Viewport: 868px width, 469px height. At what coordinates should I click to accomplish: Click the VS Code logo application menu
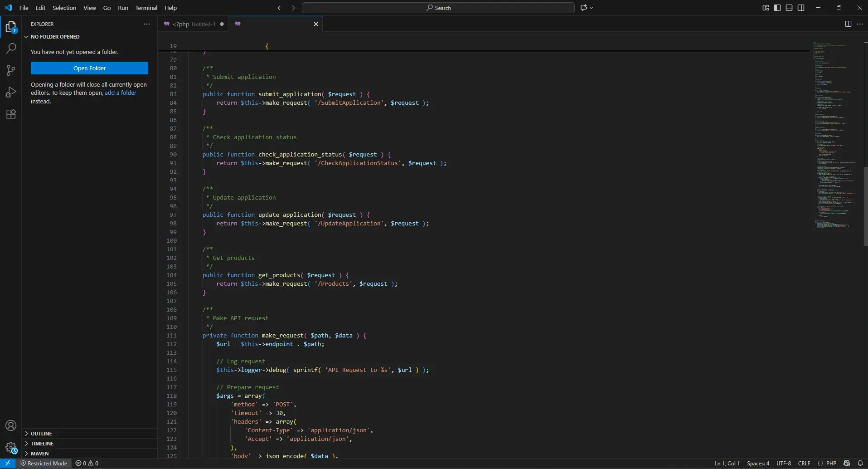click(8, 8)
